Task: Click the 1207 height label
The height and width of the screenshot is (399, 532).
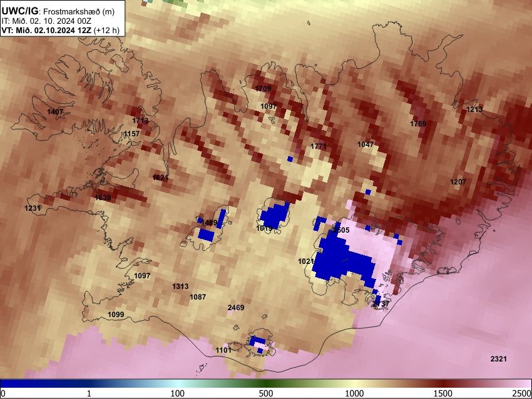Action: coord(458,182)
